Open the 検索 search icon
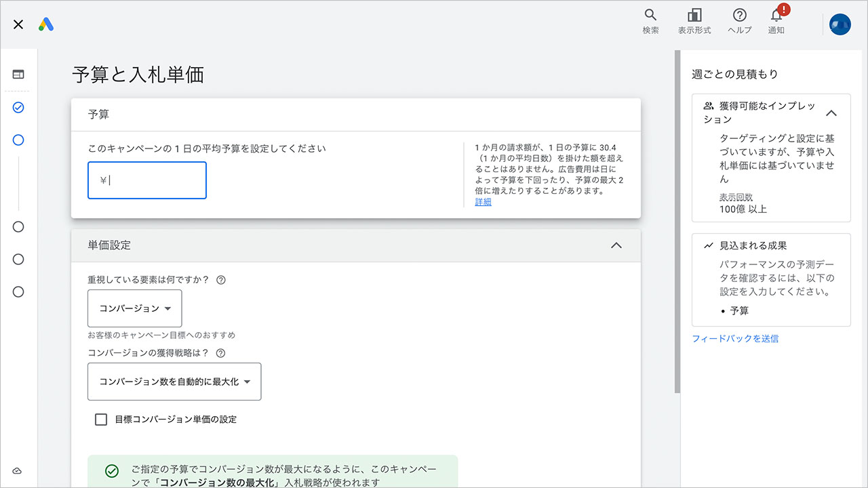 [650, 19]
